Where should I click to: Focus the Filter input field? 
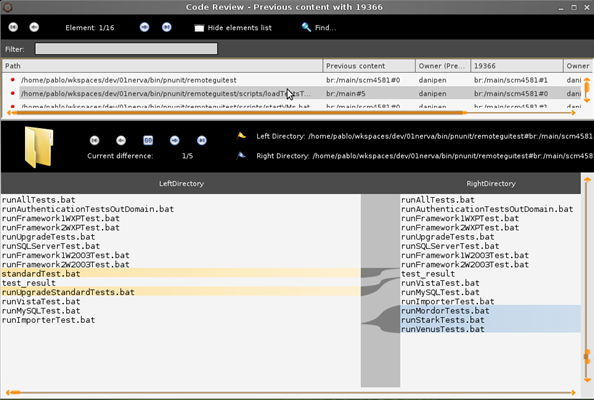(x=126, y=48)
